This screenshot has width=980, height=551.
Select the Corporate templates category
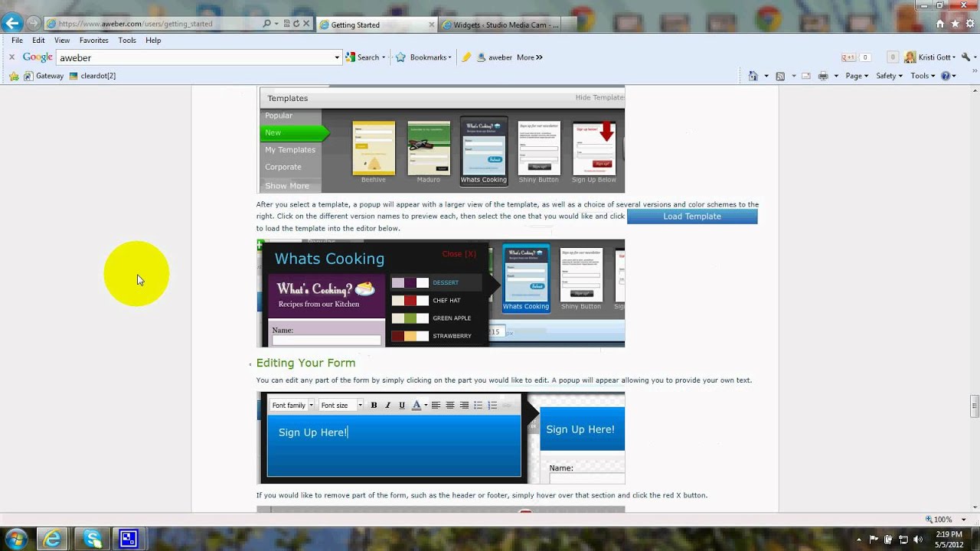point(283,167)
